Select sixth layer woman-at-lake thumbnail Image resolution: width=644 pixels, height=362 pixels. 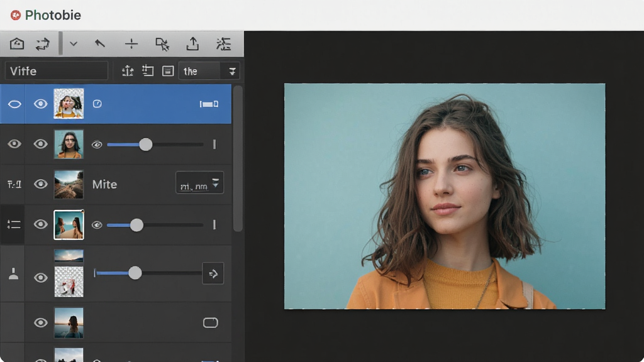point(69,322)
